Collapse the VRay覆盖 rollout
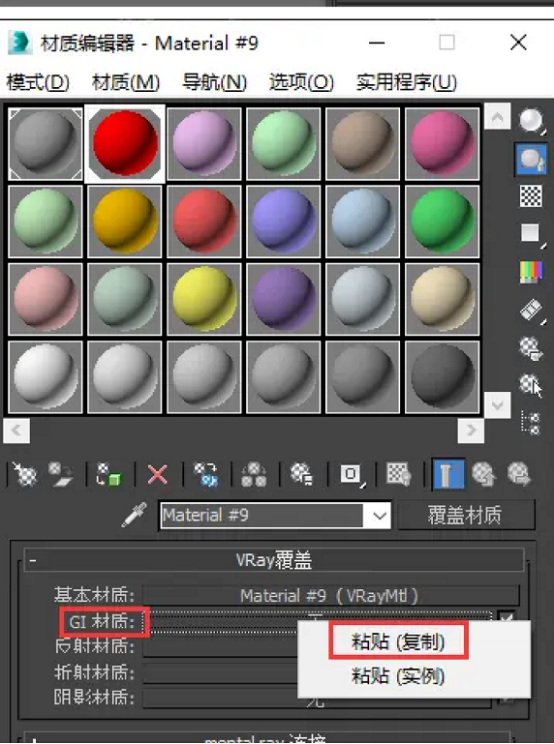554x744 pixels. pyautogui.click(x=32, y=560)
